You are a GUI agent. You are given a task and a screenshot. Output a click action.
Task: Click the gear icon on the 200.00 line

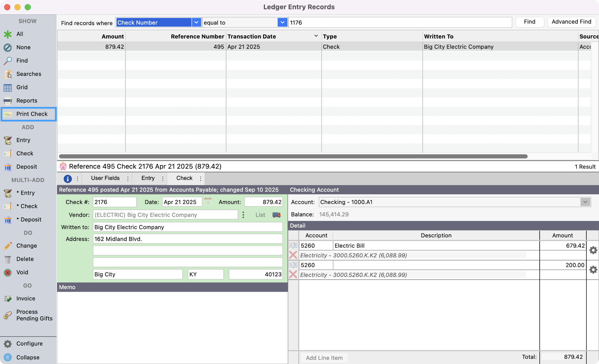593,269
